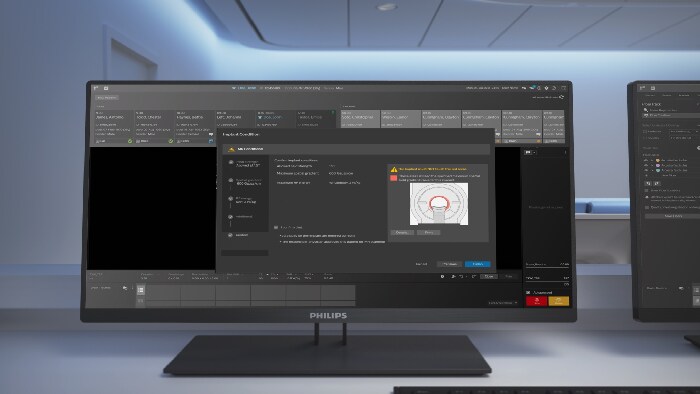Click the blue confirm button in the dialog
The width and height of the screenshot is (700, 394).
tap(477, 264)
